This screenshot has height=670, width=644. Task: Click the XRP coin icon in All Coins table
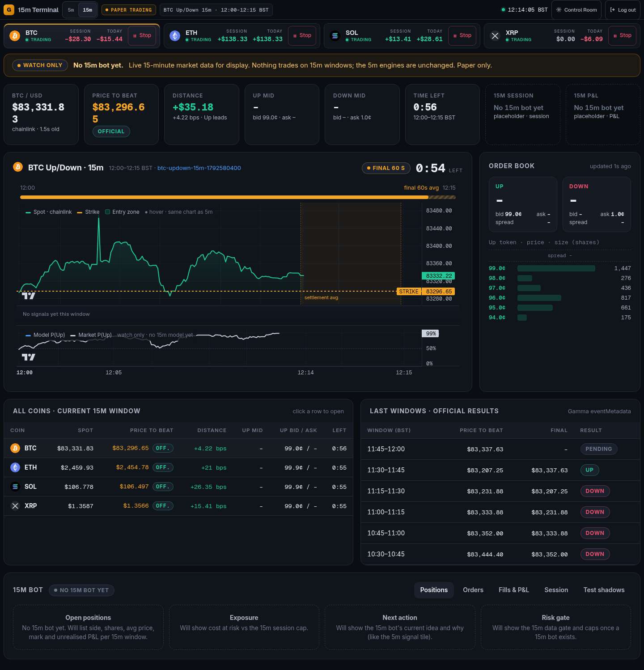pos(15,506)
